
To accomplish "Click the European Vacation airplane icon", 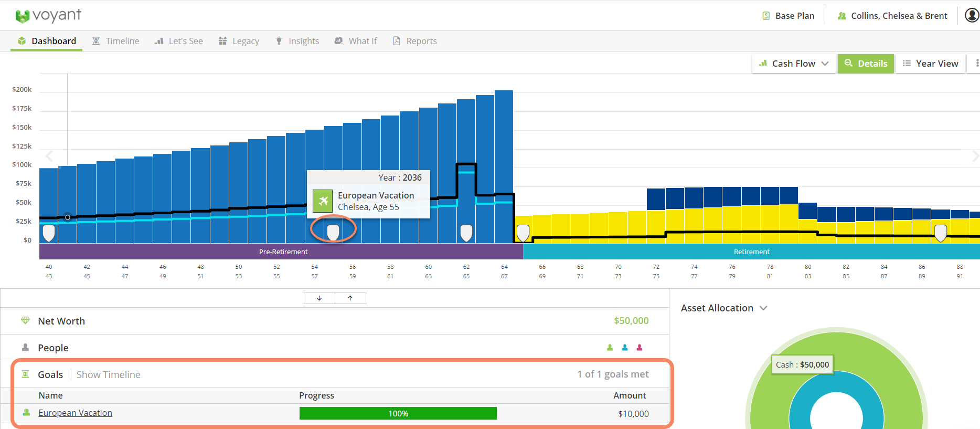I will (x=323, y=201).
